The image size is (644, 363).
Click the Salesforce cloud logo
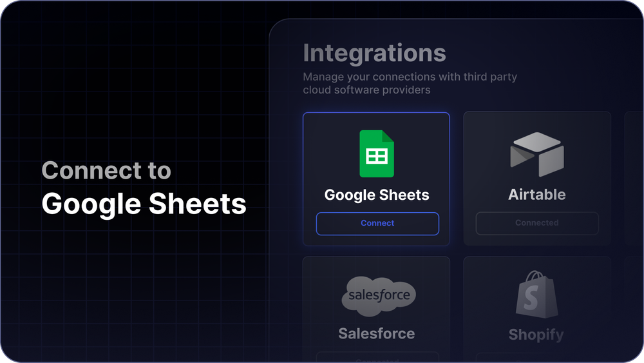379,296
